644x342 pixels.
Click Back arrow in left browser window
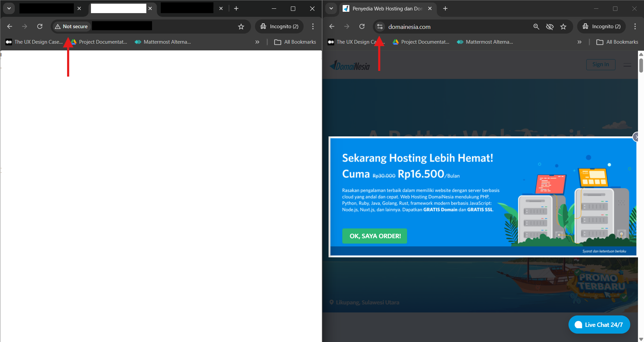point(10,26)
